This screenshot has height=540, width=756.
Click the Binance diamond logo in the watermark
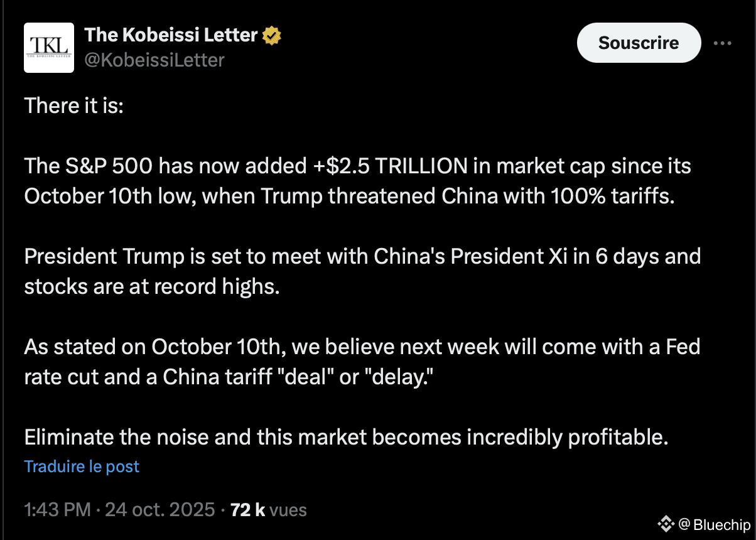click(x=665, y=523)
